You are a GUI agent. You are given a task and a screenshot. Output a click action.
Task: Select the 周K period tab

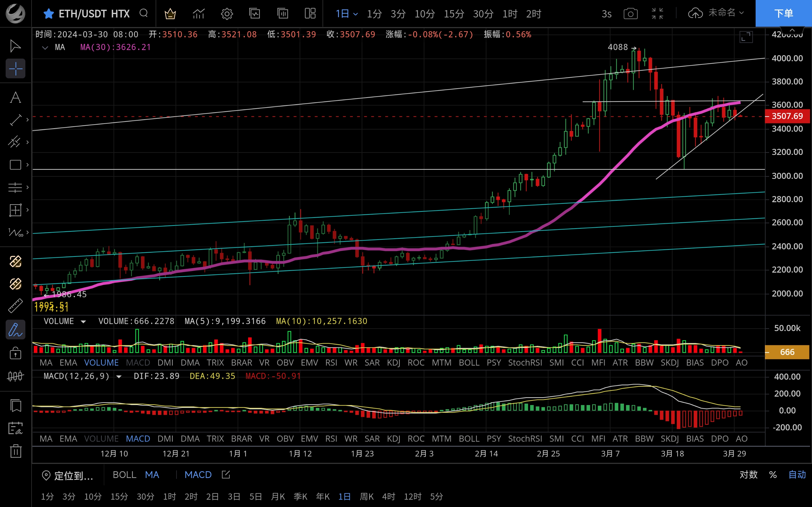tap(367, 496)
